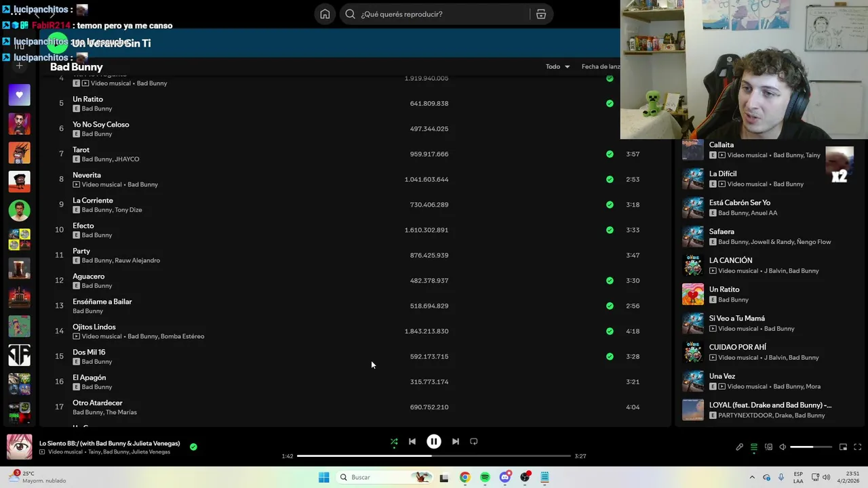
Task: Open Connect to a device icon
Action: tap(768, 447)
